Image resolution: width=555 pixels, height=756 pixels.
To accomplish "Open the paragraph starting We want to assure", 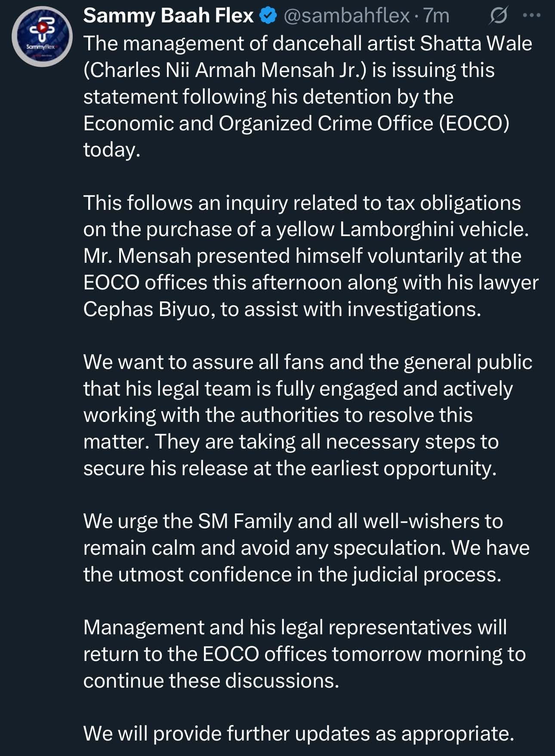I will coord(307,362).
